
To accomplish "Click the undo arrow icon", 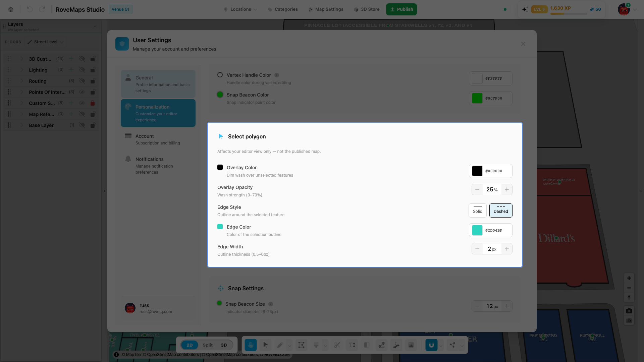I will [30, 9].
